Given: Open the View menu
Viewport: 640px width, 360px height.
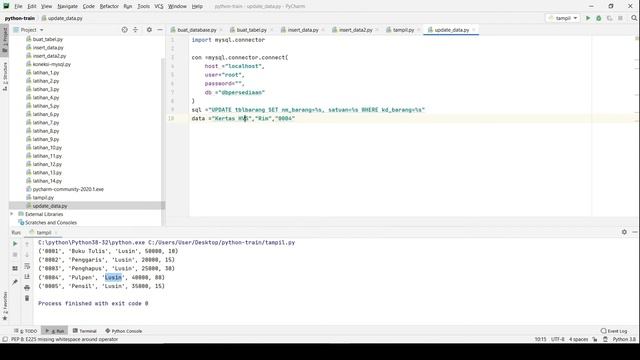Looking at the screenshot, I should (x=47, y=6).
